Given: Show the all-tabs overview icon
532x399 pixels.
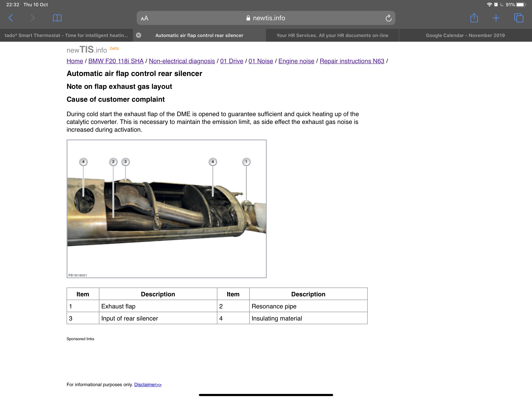Looking at the screenshot, I should point(519,18).
